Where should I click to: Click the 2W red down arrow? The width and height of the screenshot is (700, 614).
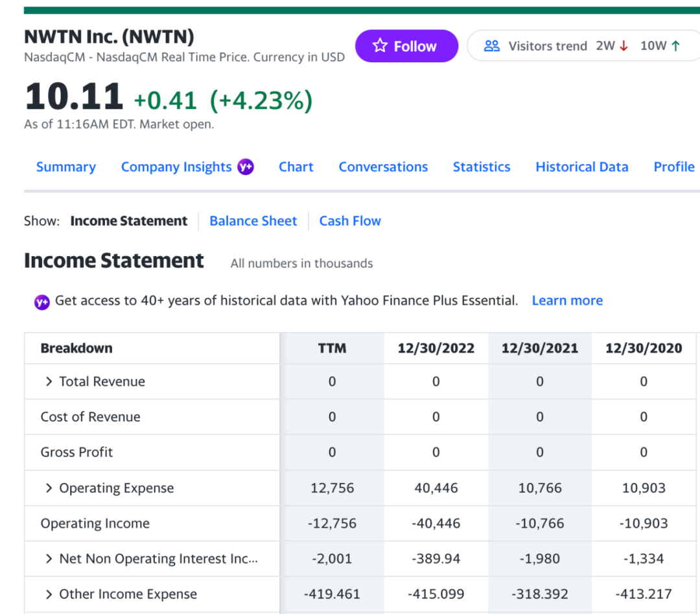pos(624,45)
